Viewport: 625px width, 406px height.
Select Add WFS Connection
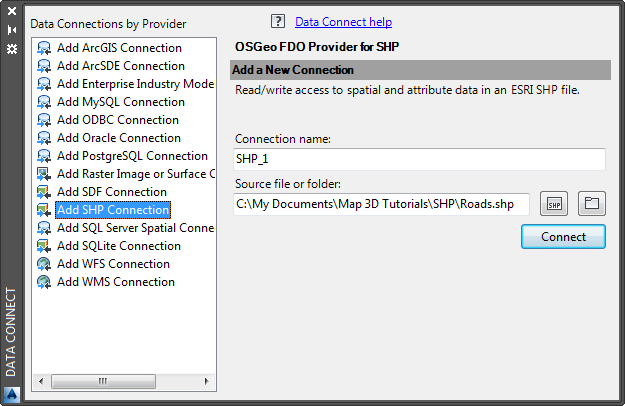click(113, 264)
